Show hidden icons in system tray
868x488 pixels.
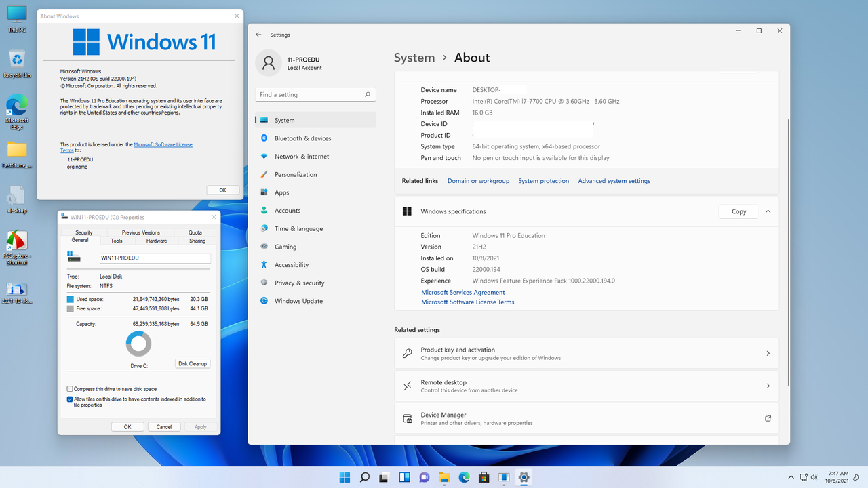point(791,477)
